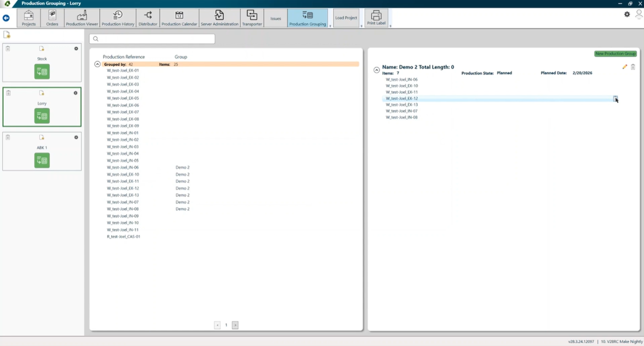Go to the next page of results
Image resolution: width=644 pixels, height=346 pixels.
click(x=235, y=325)
